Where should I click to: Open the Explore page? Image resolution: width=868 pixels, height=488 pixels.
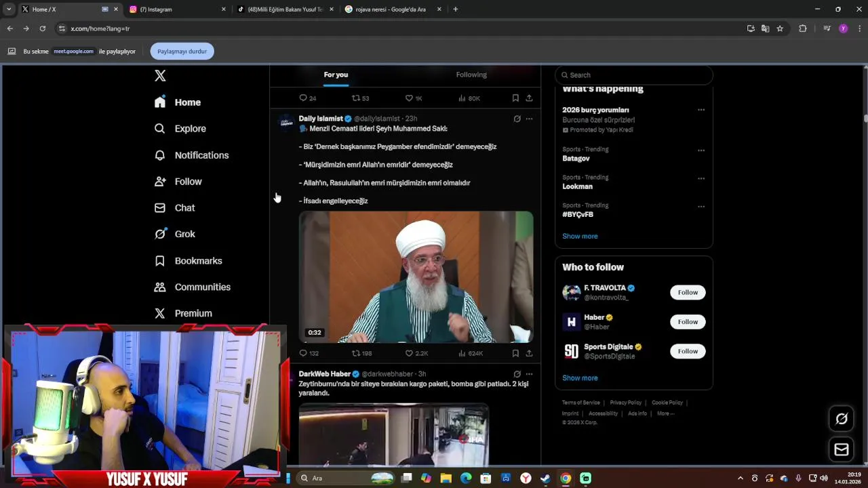coord(180,129)
